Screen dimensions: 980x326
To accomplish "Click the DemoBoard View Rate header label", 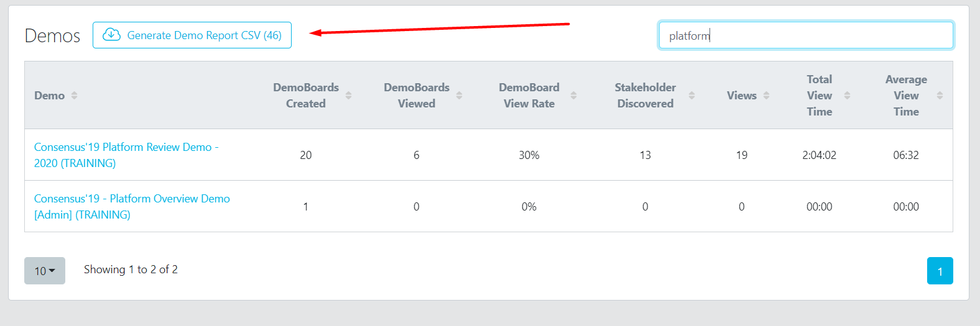I will click(x=529, y=95).
